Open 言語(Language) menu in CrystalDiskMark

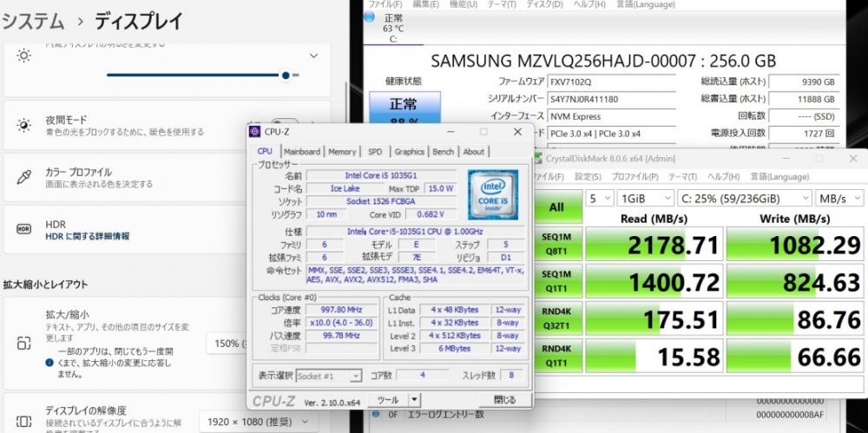click(x=779, y=177)
